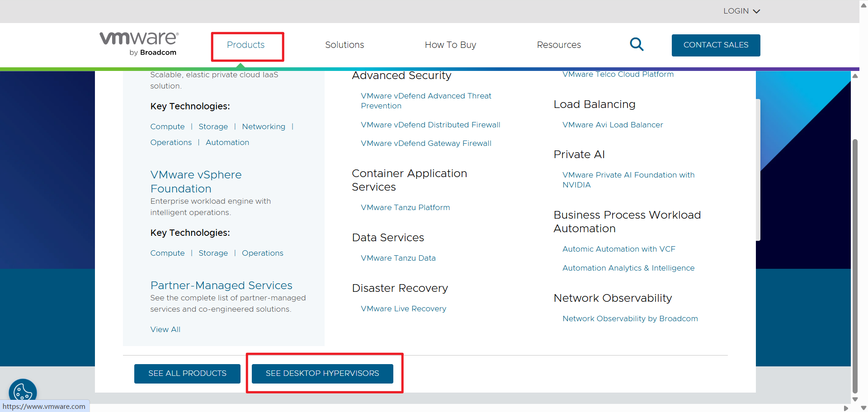This screenshot has width=868, height=412.
Task: Click the page vertical scrollbar thumb
Action: click(x=855, y=267)
